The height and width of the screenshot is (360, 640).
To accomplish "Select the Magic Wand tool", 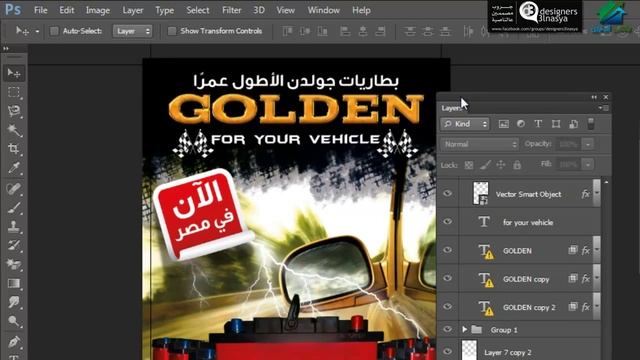I will coord(14,130).
